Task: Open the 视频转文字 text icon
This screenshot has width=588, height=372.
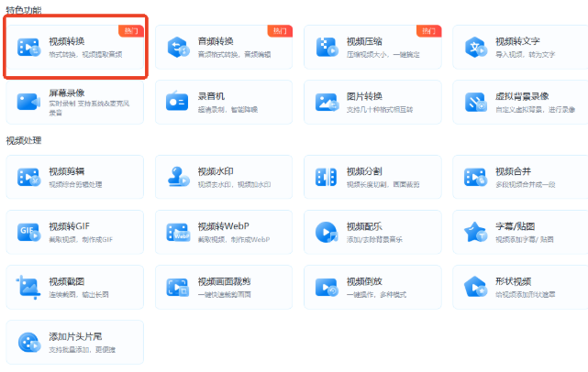Action: pos(475,48)
